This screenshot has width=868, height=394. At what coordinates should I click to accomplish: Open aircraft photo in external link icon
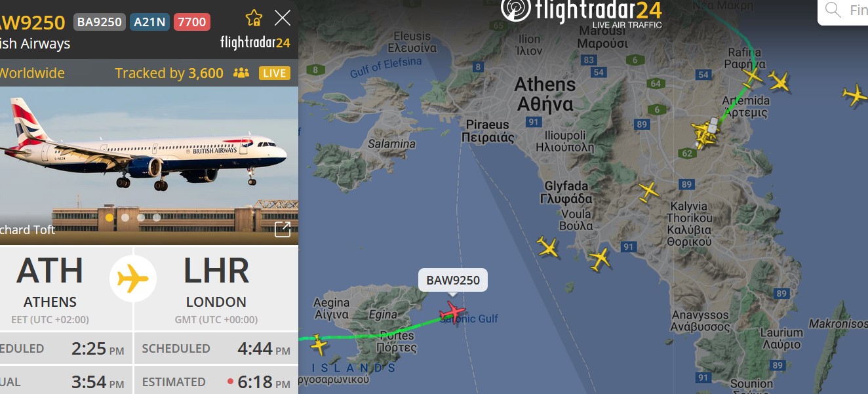tap(283, 229)
